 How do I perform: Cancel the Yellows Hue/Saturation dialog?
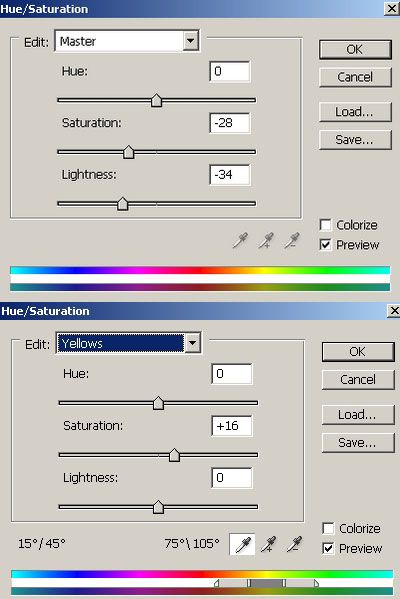pyautogui.click(x=358, y=379)
